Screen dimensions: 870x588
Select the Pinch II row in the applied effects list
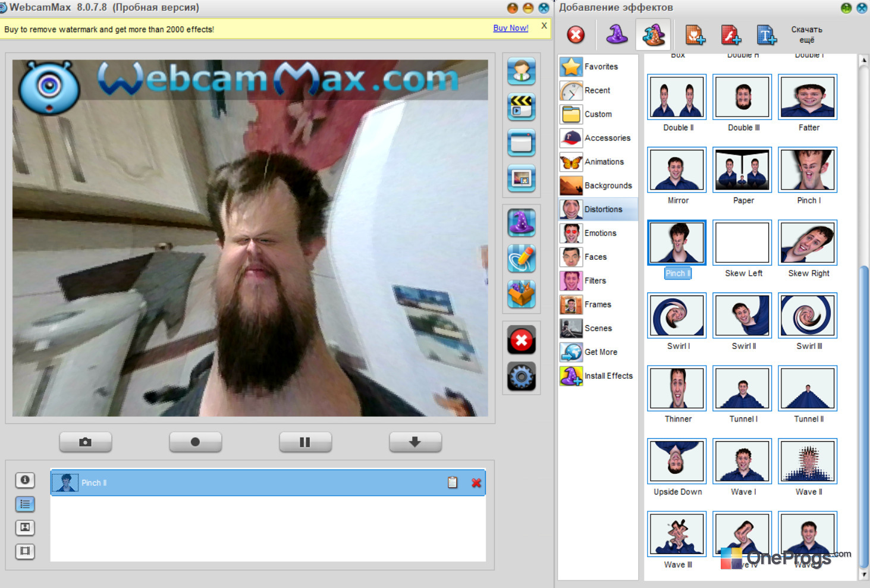(x=268, y=483)
